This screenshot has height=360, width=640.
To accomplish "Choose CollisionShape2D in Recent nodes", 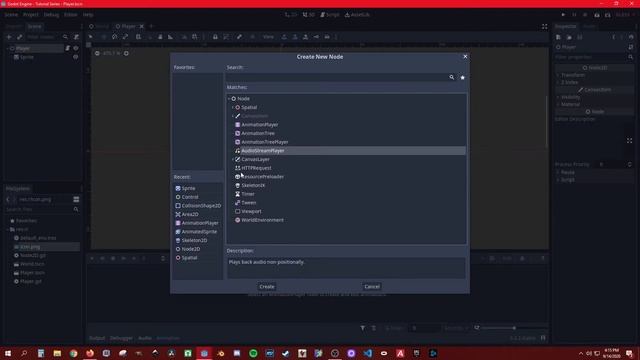I will [201, 206].
